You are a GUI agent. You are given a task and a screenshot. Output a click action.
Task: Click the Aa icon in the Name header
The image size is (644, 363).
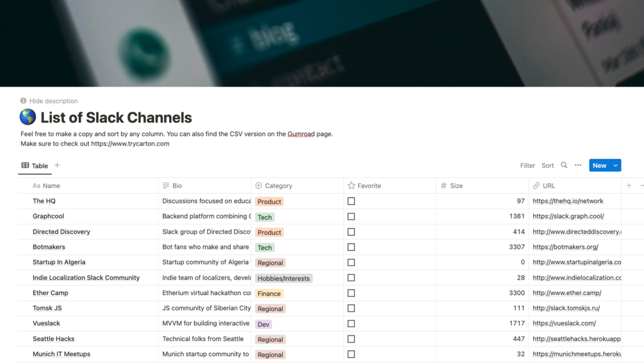[x=36, y=186]
